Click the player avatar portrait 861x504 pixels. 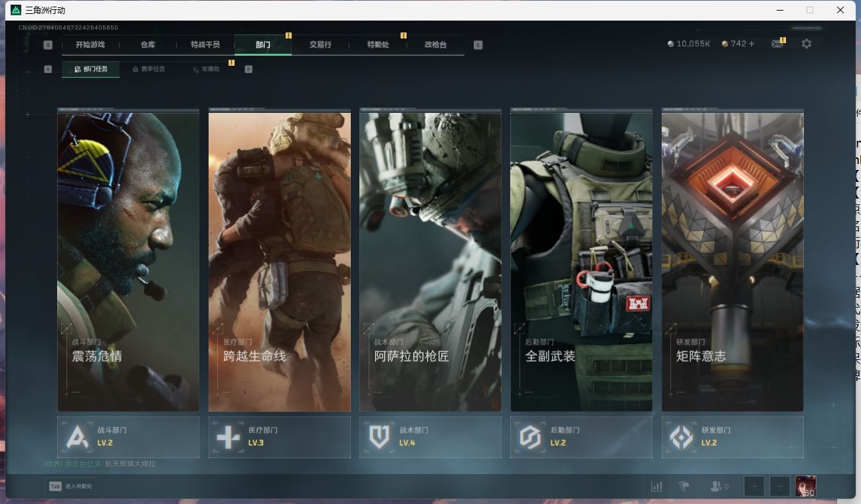(805, 486)
